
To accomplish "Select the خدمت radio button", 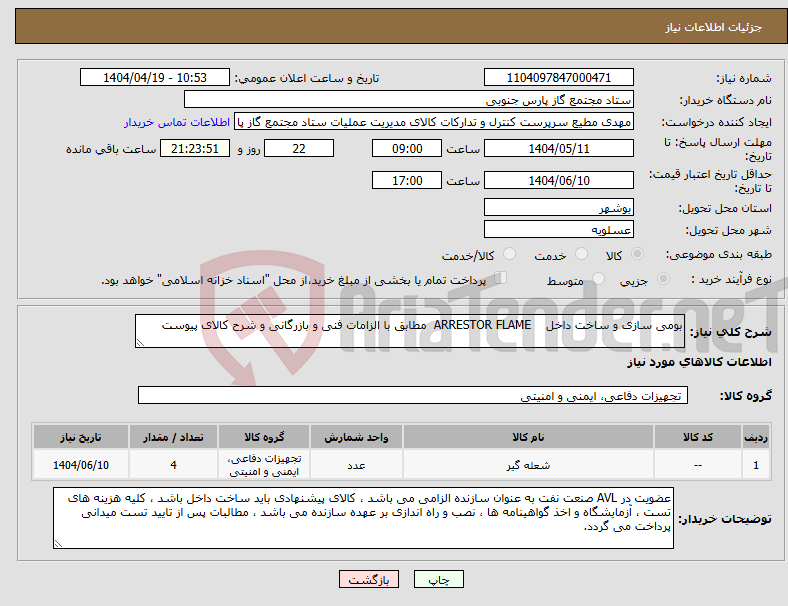I will 581,254.
